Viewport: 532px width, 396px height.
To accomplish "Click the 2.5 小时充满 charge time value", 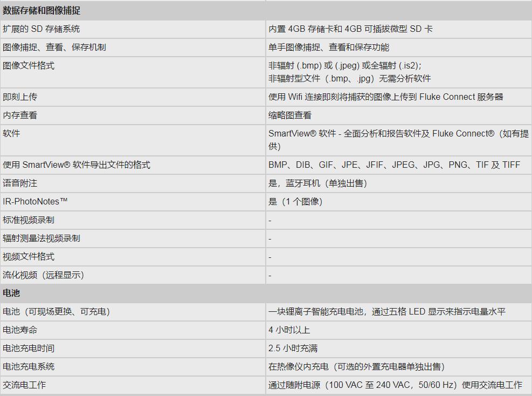I will pyautogui.click(x=293, y=349).
